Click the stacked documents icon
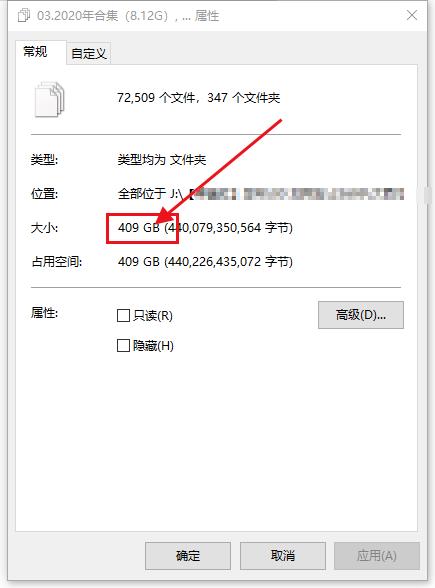Viewport: 435px width, 588px height. (50, 99)
